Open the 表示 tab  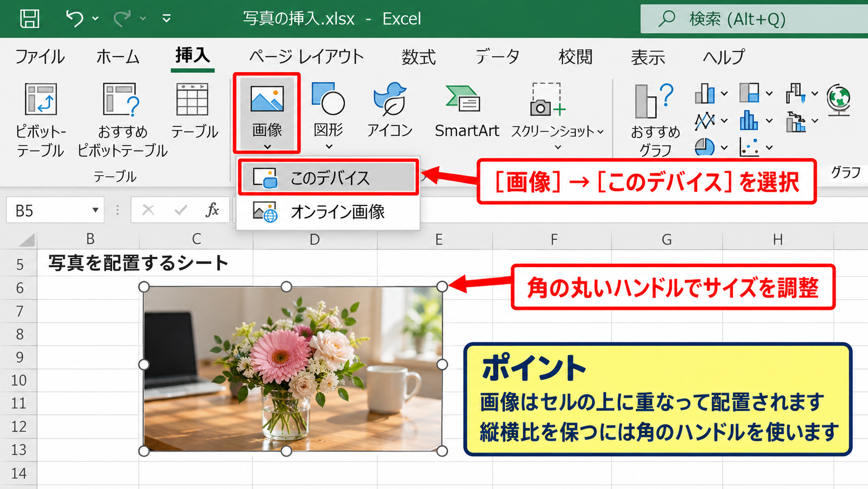(648, 56)
